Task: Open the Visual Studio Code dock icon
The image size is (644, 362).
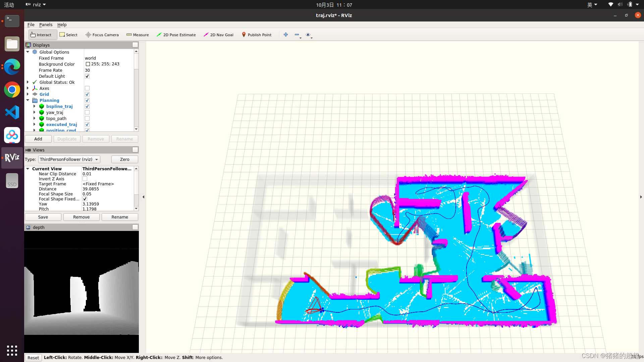Action: coord(12,112)
